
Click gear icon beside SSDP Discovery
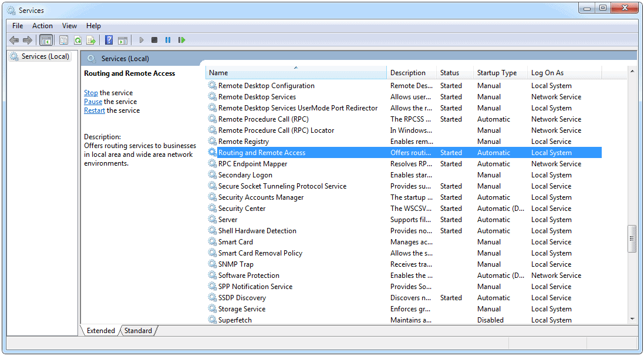tap(212, 298)
